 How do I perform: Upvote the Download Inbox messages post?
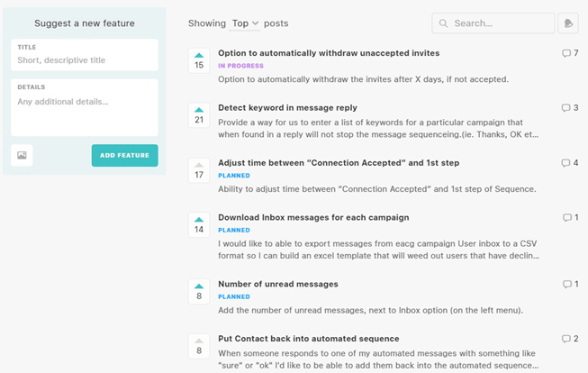199,224
